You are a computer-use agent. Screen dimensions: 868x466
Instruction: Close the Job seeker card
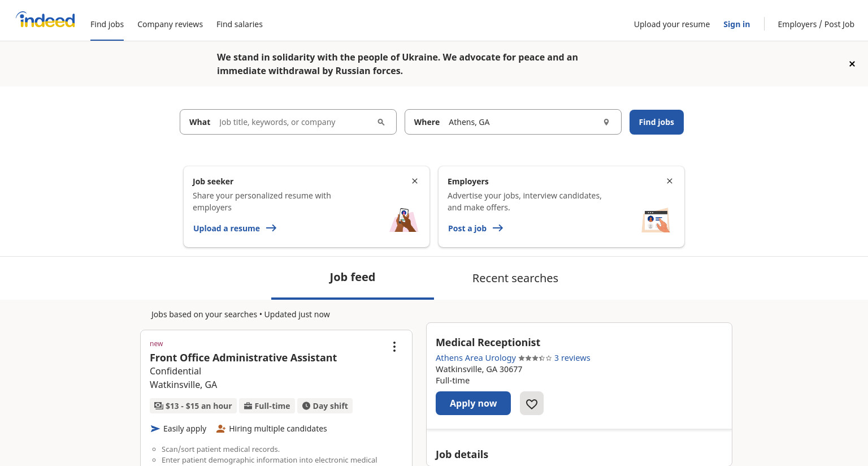tap(415, 181)
